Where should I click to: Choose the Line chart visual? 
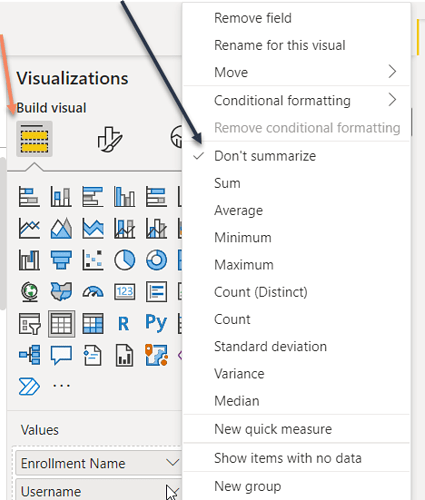[x=29, y=228]
